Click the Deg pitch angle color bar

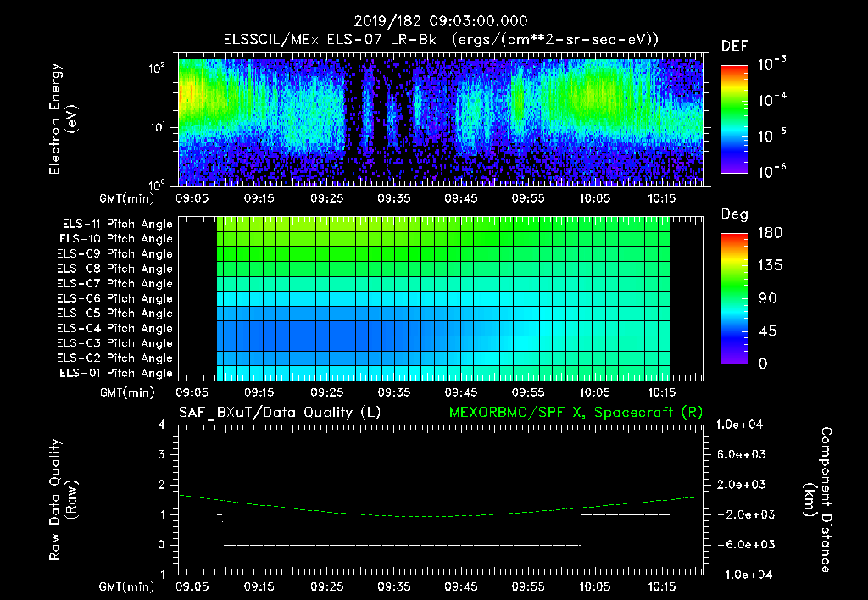(734, 298)
